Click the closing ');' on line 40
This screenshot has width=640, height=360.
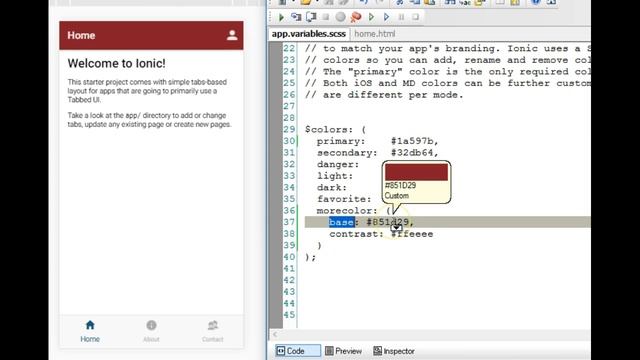[x=311, y=257]
